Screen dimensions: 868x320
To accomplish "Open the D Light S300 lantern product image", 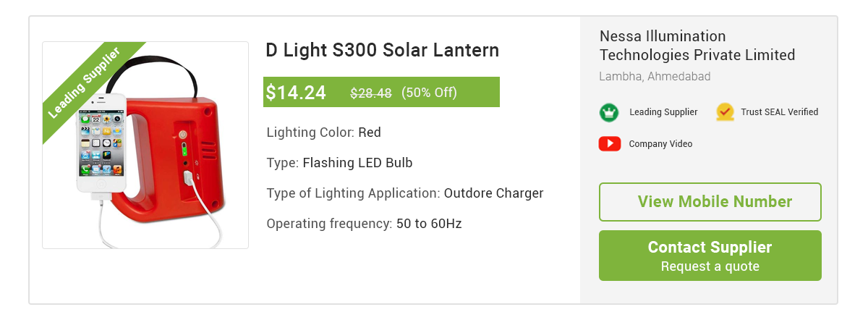I will (145, 146).
